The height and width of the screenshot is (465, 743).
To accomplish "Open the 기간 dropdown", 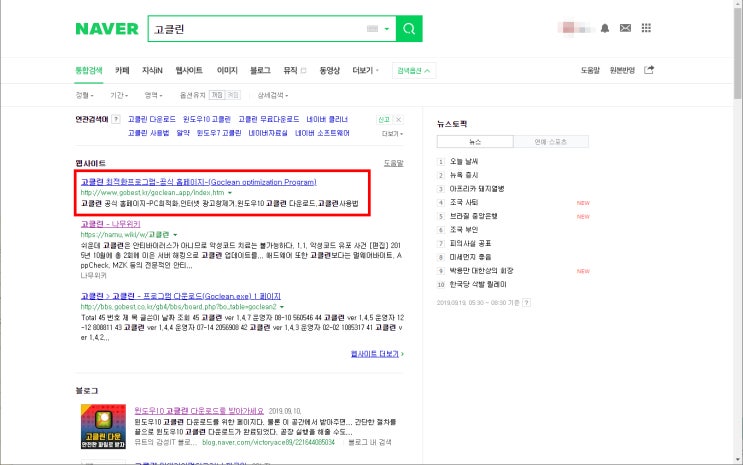I will tap(119, 95).
